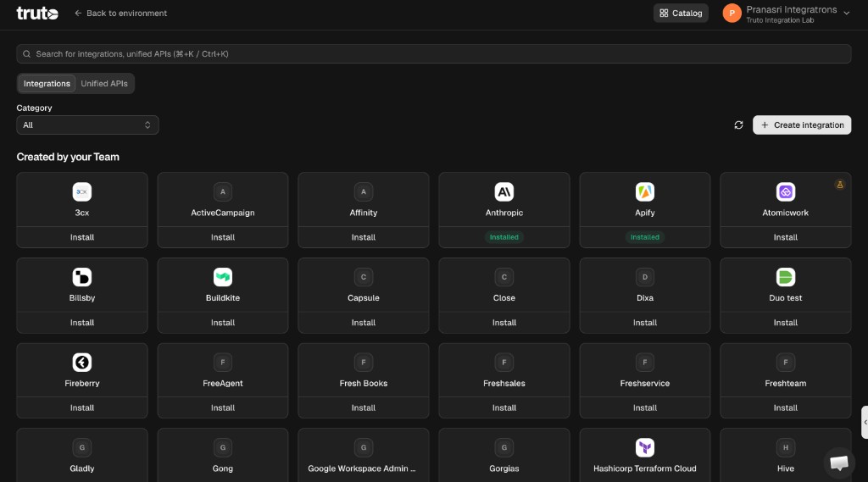This screenshot has height=482, width=868.
Task: Click the Hashicorp Terraform Cloud title
Action: point(644,468)
